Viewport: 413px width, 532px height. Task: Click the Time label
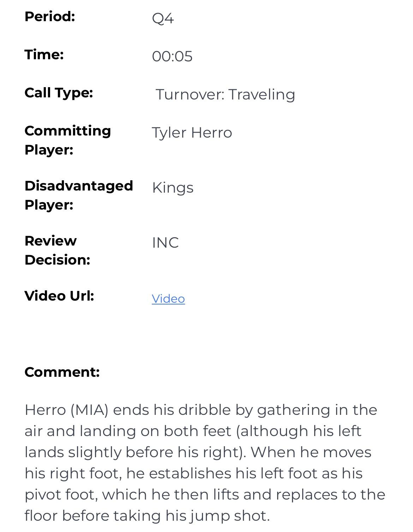click(44, 55)
